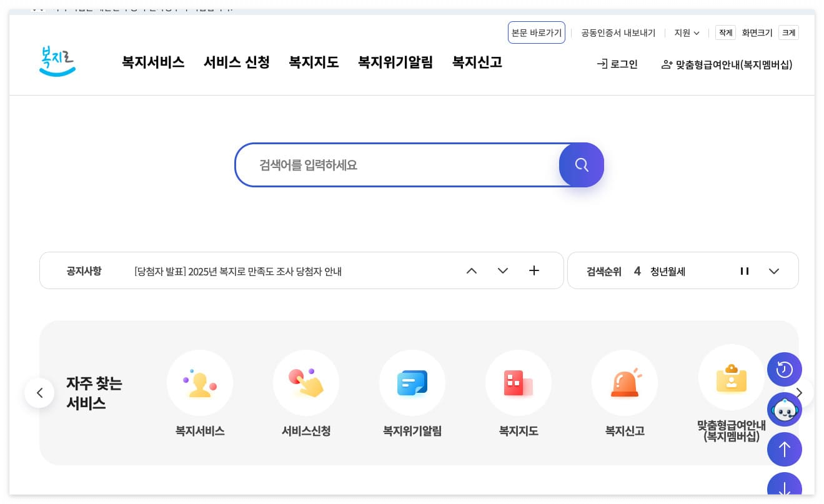
Task: Select the 서비스신청 icon with finger symbol
Action: [x=306, y=383]
